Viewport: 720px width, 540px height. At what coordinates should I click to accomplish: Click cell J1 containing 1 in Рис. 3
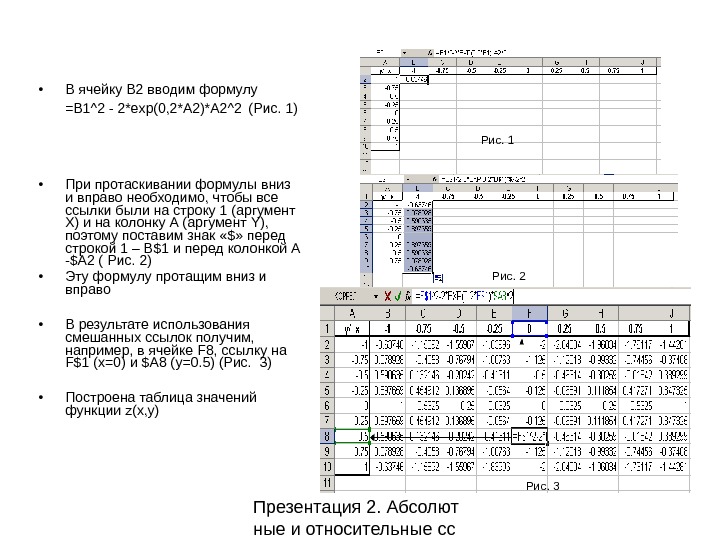pos(671,329)
